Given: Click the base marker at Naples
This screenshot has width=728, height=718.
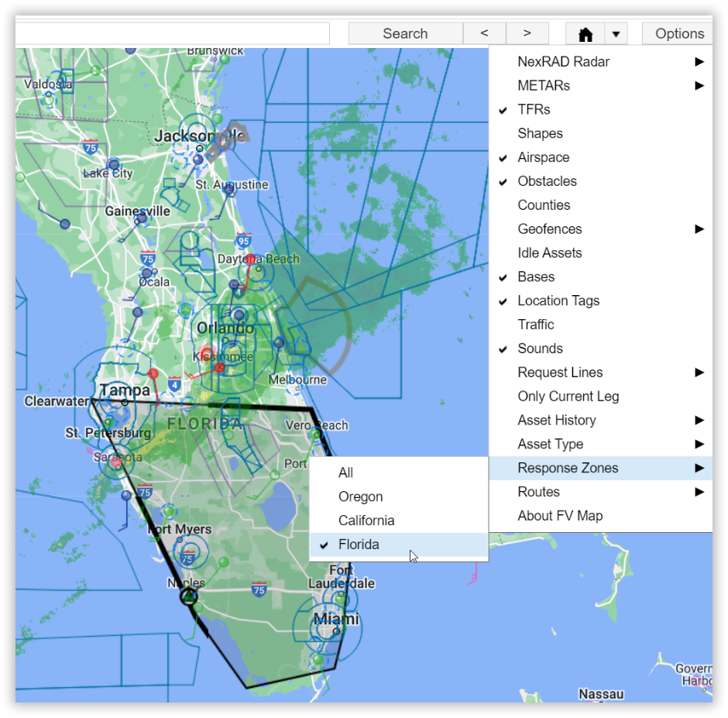Looking at the screenshot, I should [189, 596].
